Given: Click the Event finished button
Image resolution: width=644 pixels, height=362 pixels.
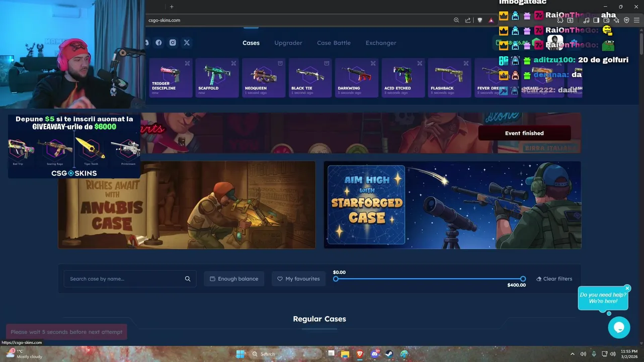Looking at the screenshot, I should click(x=524, y=133).
